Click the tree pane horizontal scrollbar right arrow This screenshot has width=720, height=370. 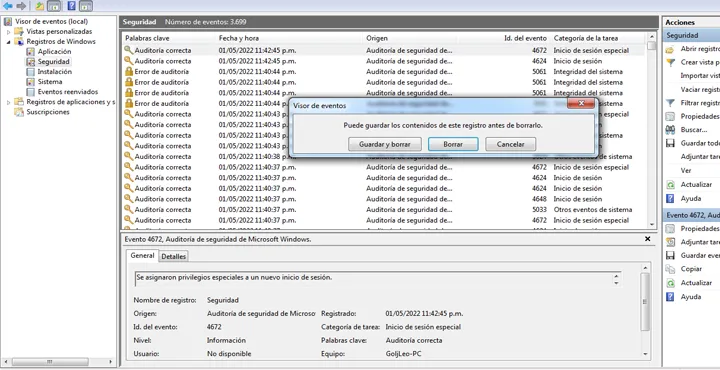(x=111, y=362)
